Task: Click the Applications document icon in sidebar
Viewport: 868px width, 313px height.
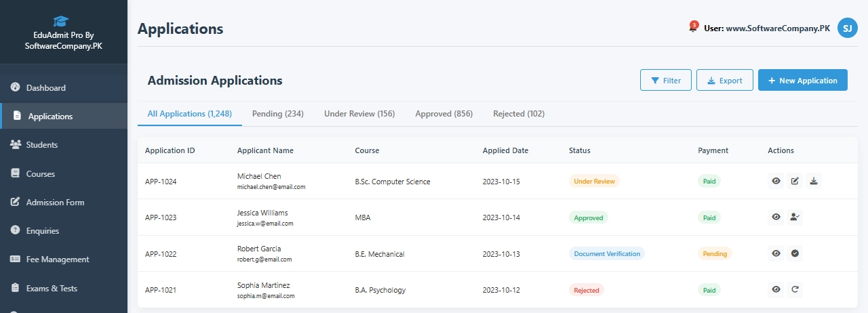Action: [17, 116]
